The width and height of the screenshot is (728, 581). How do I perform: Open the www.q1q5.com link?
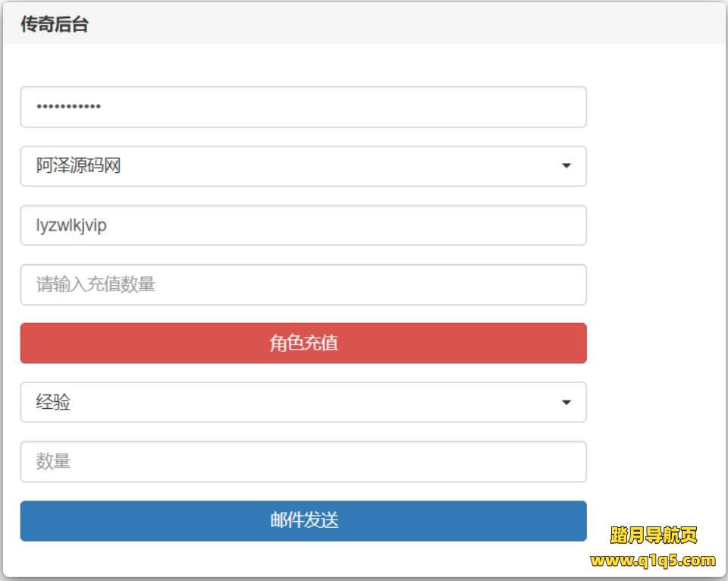653,561
